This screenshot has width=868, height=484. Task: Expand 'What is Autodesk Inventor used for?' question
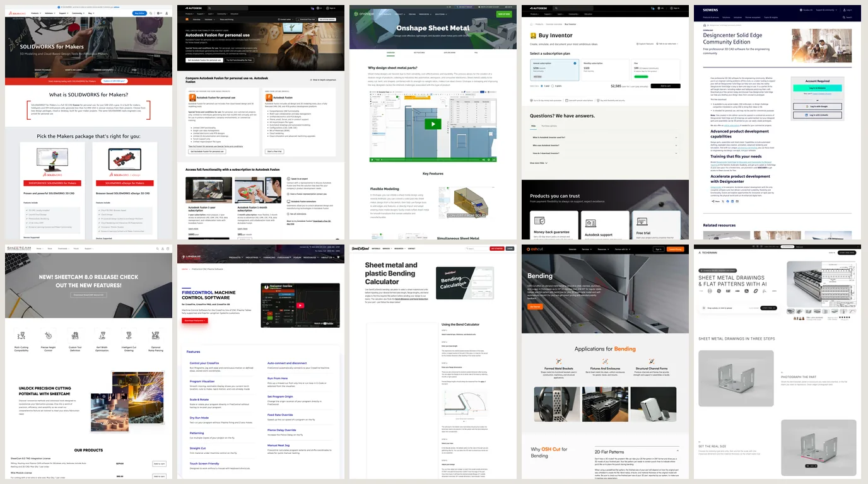(605, 137)
